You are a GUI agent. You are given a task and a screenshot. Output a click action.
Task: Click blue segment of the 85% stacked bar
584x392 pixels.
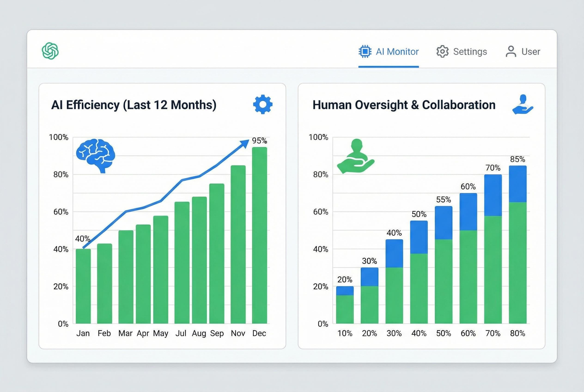(x=517, y=184)
